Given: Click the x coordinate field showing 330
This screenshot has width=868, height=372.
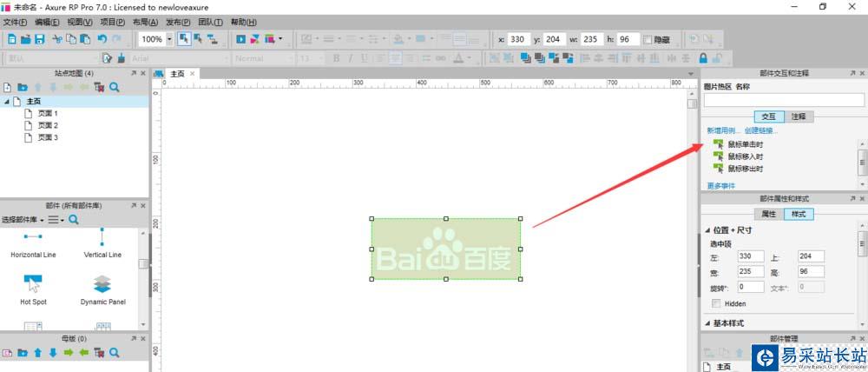Looking at the screenshot, I should (x=518, y=39).
